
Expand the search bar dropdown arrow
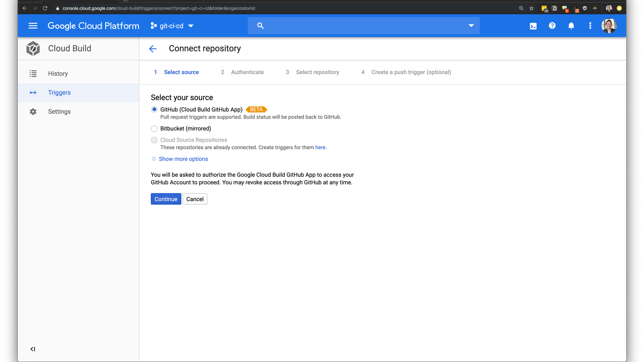tap(471, 26)
